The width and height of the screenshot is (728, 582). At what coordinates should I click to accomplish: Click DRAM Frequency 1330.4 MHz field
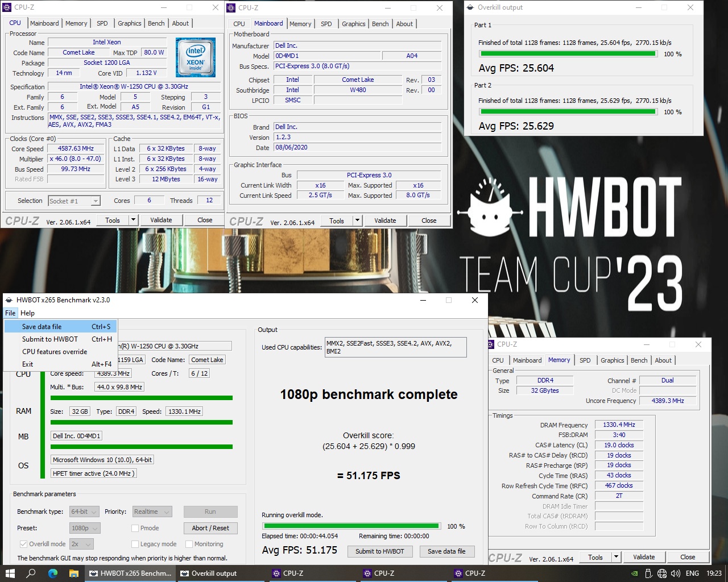tap(619, 425)
